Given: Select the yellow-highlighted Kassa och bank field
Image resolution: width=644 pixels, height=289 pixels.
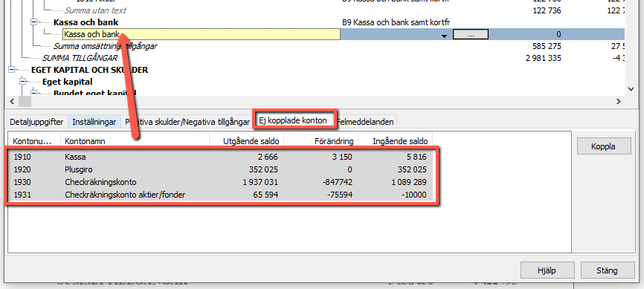Looking at the screenshot, I should coord(202,34).
